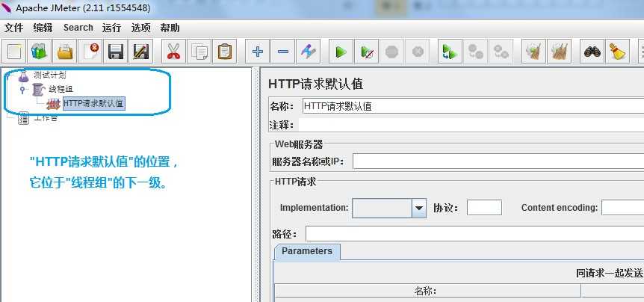Screen dimensions: 644x302
Task: Open the Implementation dropdown arrow
Action: [x=418, y=209]
